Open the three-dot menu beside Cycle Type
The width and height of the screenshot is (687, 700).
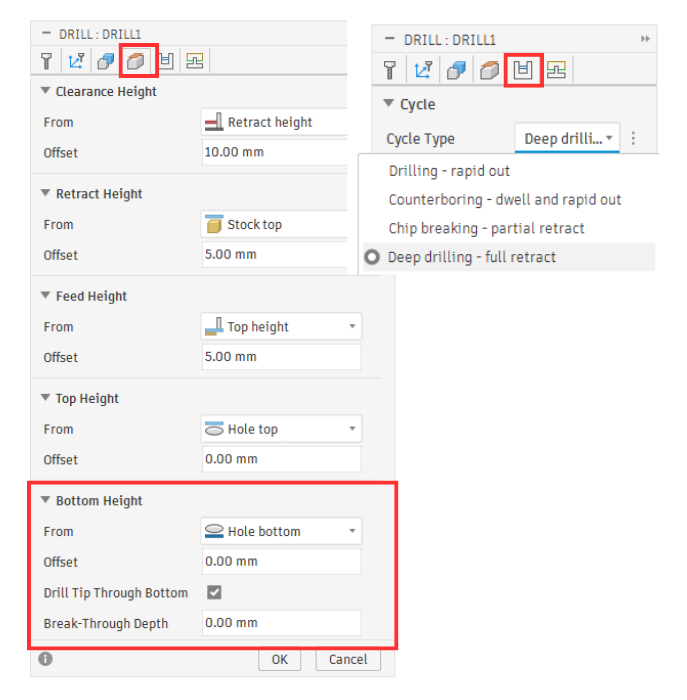pos(633,138)
